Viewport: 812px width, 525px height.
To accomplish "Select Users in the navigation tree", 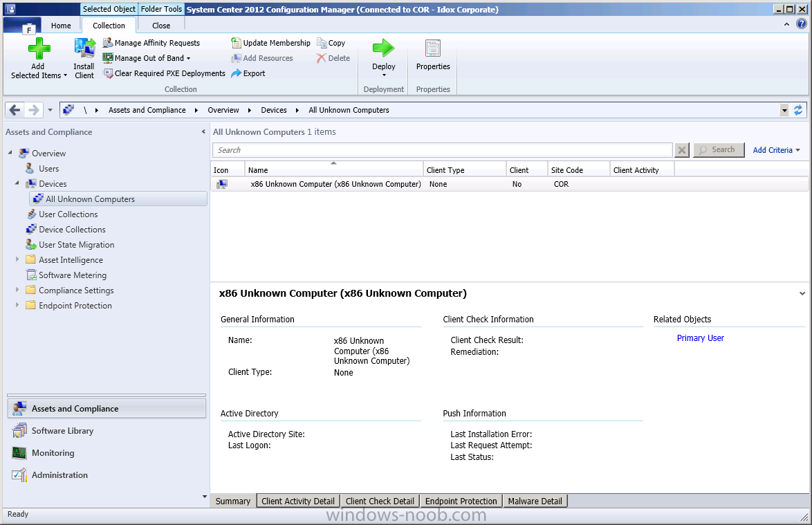I will [48, 169].
